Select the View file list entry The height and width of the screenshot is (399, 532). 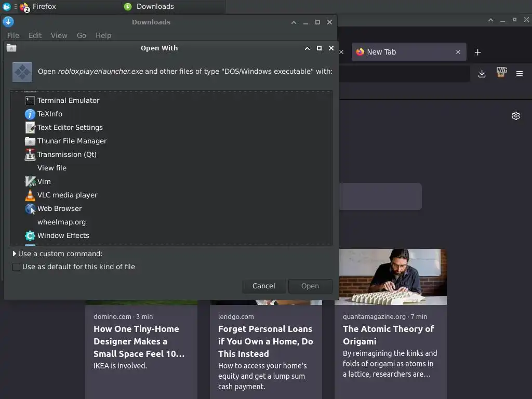click(52, 168)
